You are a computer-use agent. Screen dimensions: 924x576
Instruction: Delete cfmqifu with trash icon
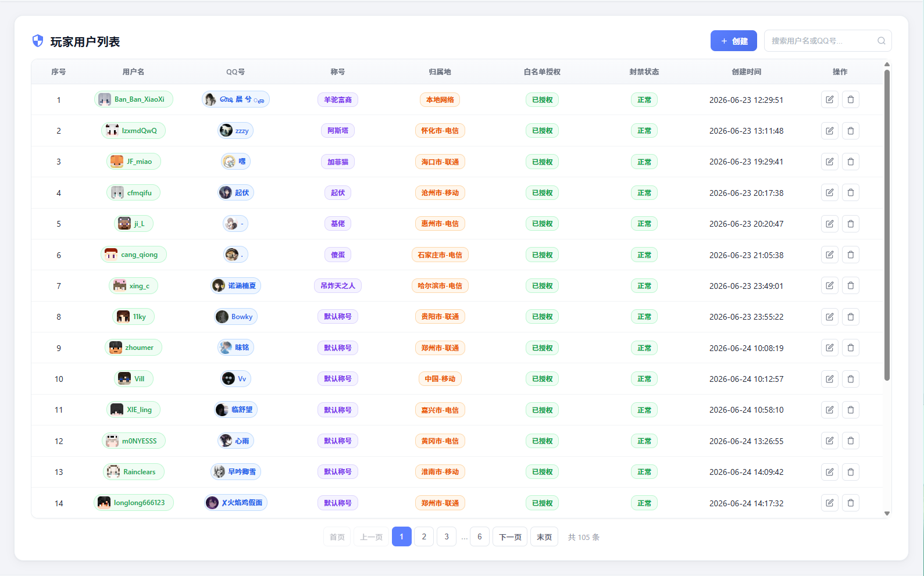[851, 192]
